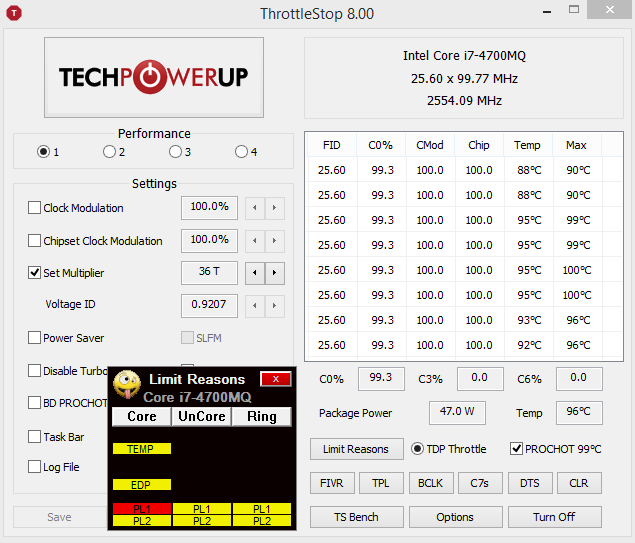The width and height of the screenshot is (635, 543).
Task: Click the Voltage ID 0.9207 field
Action: coord(209,306)
